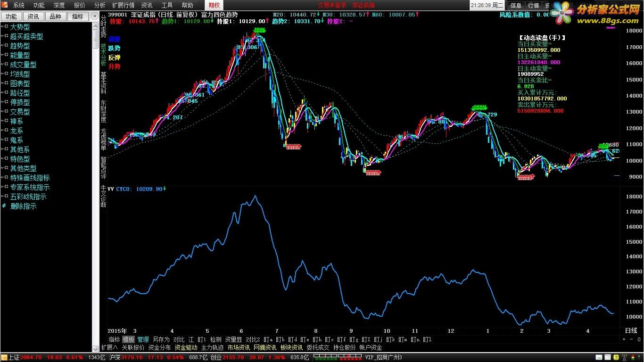
Task: Click the 模板 button below the chart
Action: click(x=128, y=339)
